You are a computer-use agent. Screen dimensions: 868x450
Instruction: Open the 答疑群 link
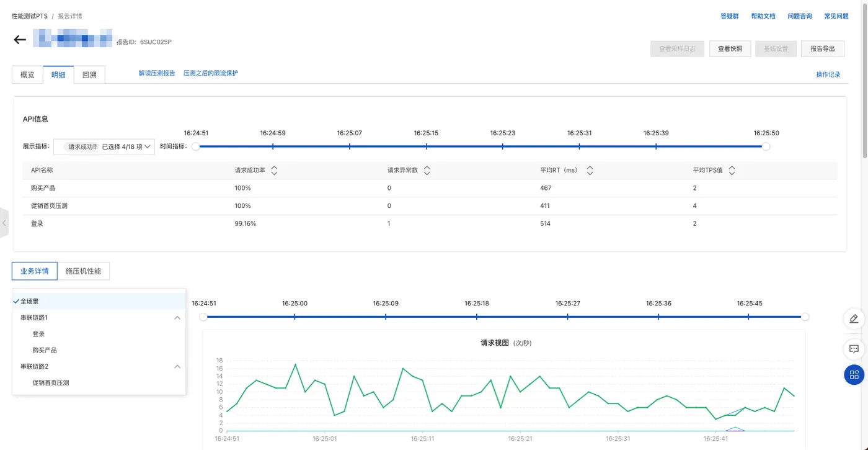730,16
